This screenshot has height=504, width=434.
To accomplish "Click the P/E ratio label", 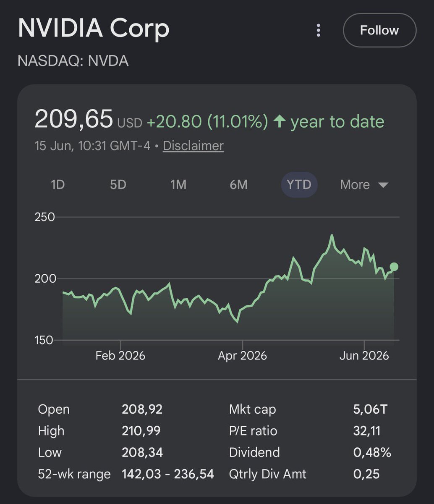I will [253, 431].
